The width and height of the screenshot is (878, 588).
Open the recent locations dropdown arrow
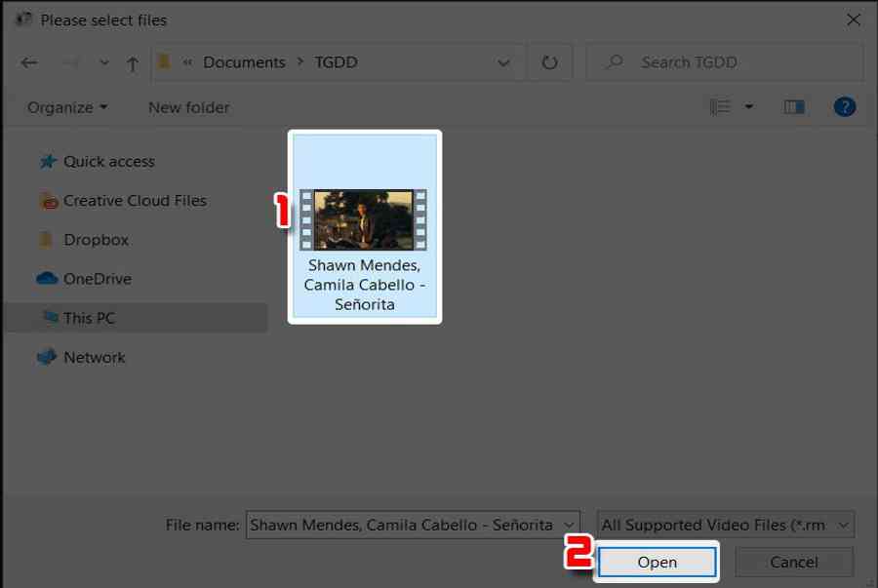104,62
